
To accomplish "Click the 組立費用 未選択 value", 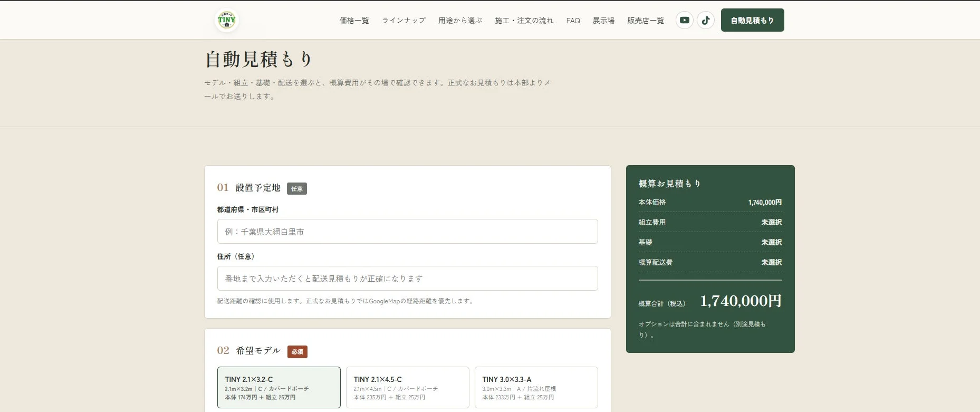I will point(771,223).
